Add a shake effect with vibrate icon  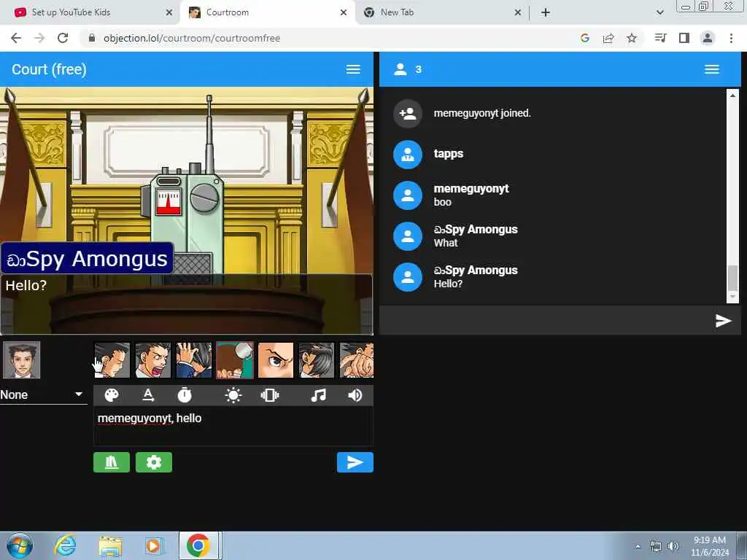270,395
